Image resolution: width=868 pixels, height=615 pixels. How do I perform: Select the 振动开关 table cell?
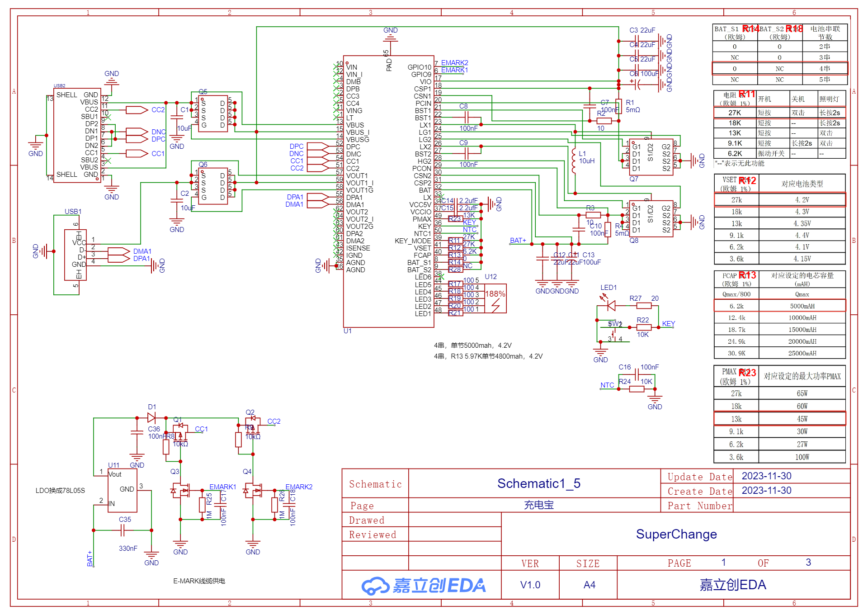tap(774, 154)
